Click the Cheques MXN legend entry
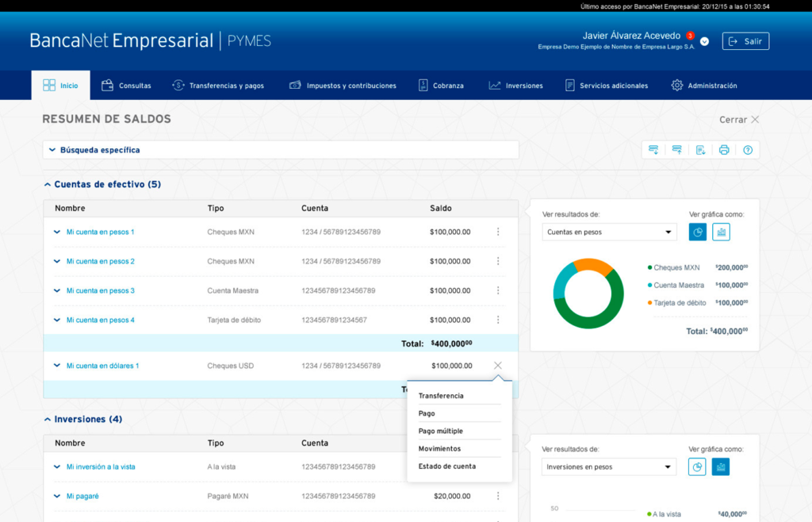The width and height of the screenshot is (812, 522). click(x=673, y=267)
